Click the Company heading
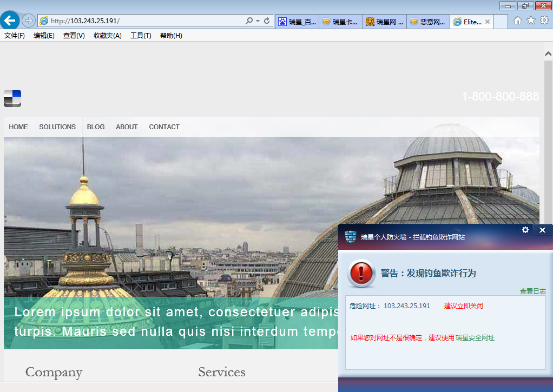The width and height of the screenshot is (553, 392). (54, 372)
